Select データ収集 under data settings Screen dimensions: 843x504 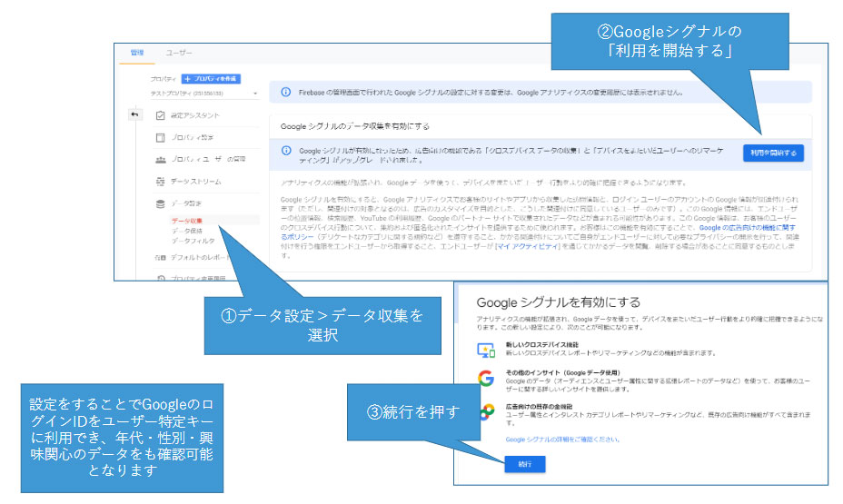click(187, 221)
